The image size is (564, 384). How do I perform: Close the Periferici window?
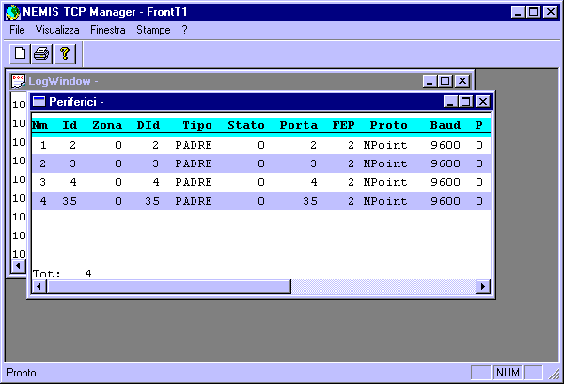[483, 102]
